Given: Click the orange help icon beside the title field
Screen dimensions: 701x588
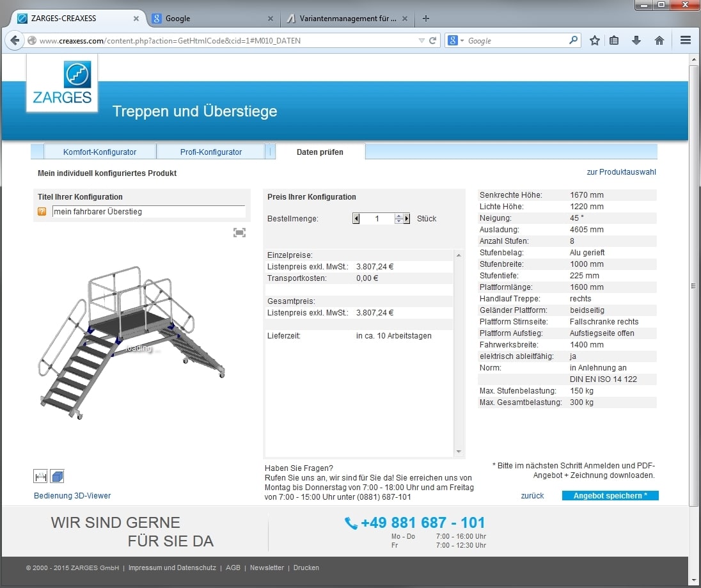Looking at the screenshot, I should [x=42, y=212].
